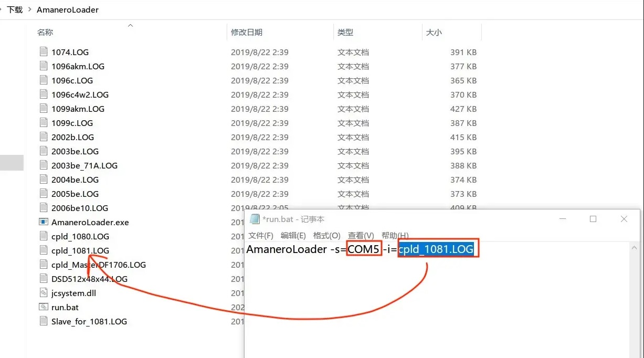
Task: Click the 文本文档 type of 1096c.LOG
Action: click(x=353, y=80)
